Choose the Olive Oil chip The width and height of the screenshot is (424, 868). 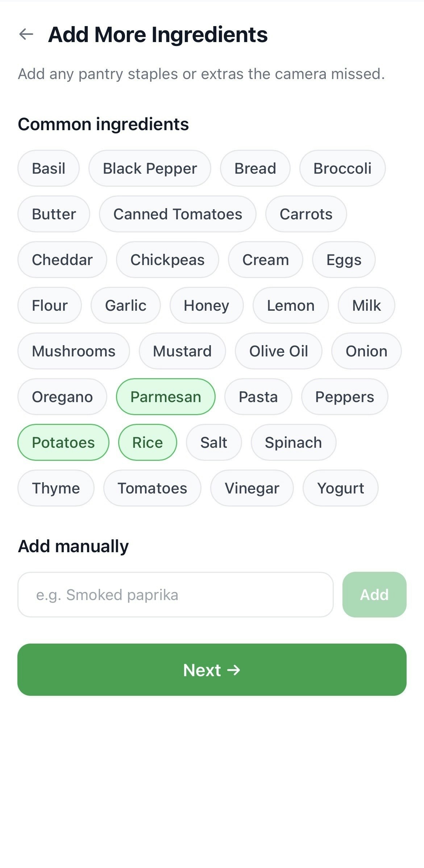278,351
